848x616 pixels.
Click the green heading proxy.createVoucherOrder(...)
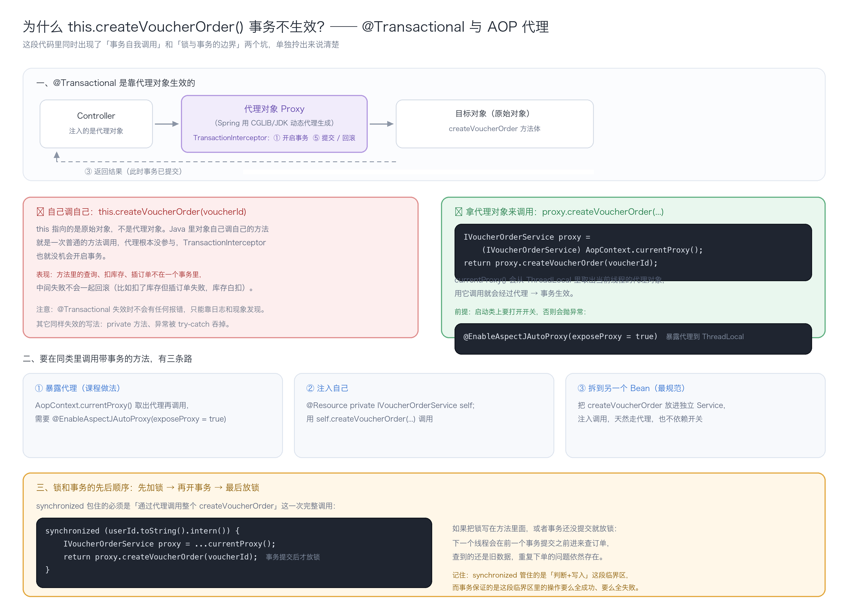[x=603, y=212]
